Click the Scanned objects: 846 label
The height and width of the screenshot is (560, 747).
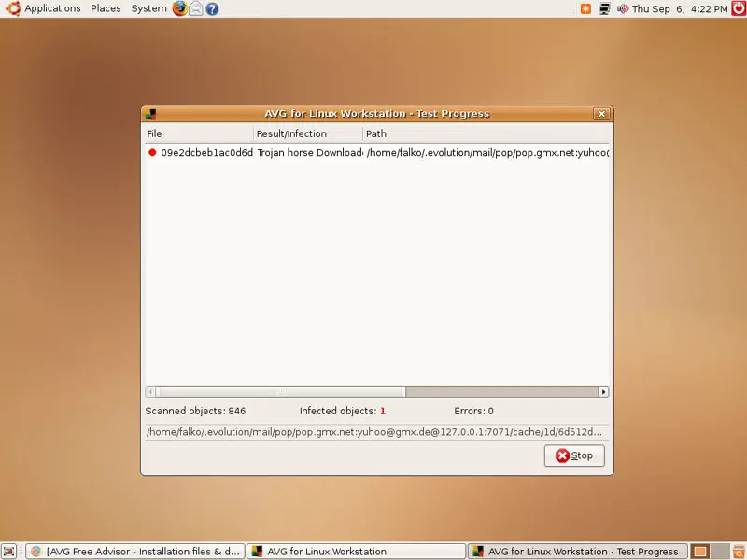(x=195, y=411)
